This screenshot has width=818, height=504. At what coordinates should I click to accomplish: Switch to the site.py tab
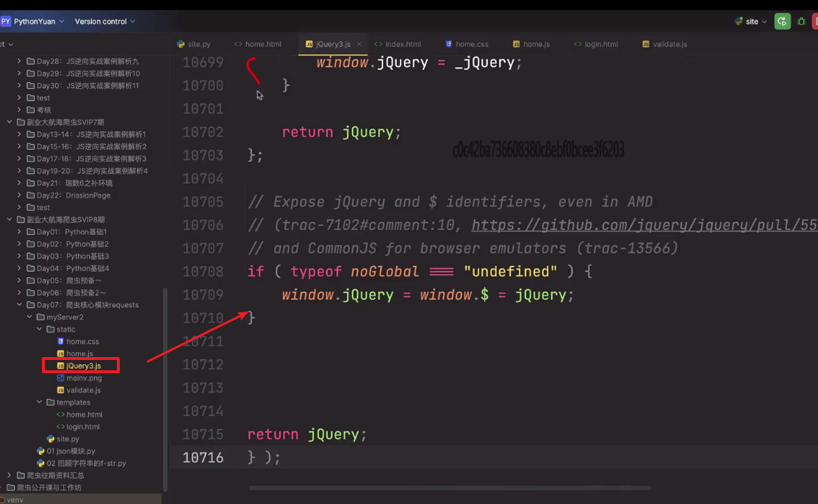pyautogui.click(x=193, y=44)
